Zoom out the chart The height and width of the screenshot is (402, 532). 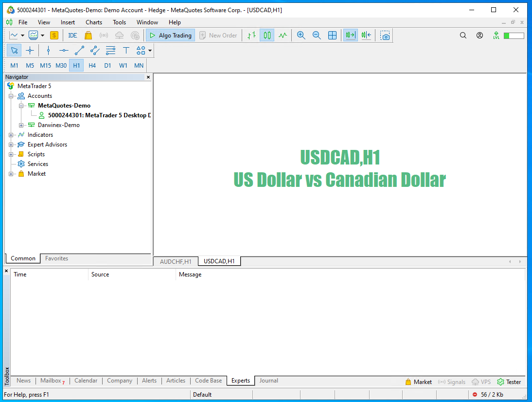(317, 36)
